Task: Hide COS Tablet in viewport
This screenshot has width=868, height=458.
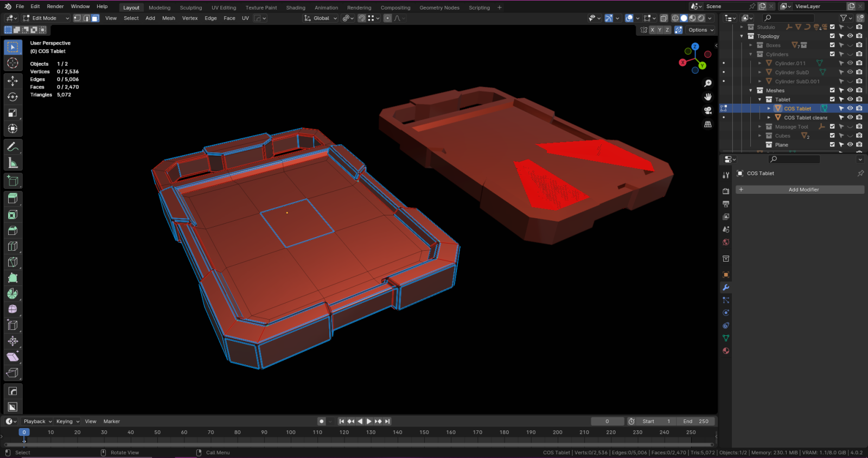Action: (x=850, y=109)
